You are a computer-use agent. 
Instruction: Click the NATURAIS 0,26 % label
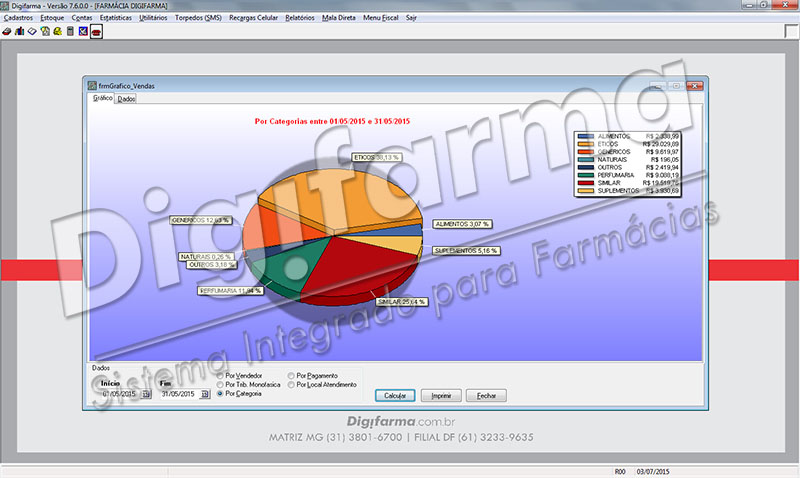pyautogui.click(x=206, y=257)
